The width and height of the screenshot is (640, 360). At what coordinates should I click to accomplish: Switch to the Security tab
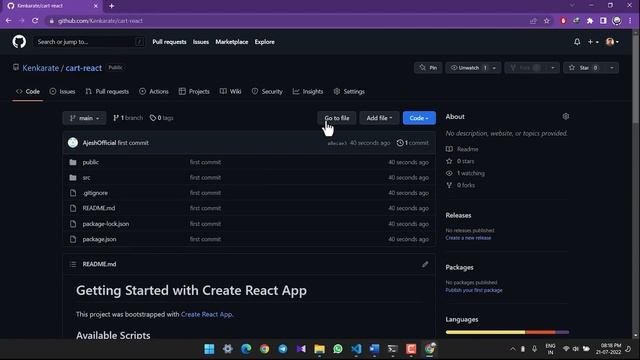tap(267, 91)
